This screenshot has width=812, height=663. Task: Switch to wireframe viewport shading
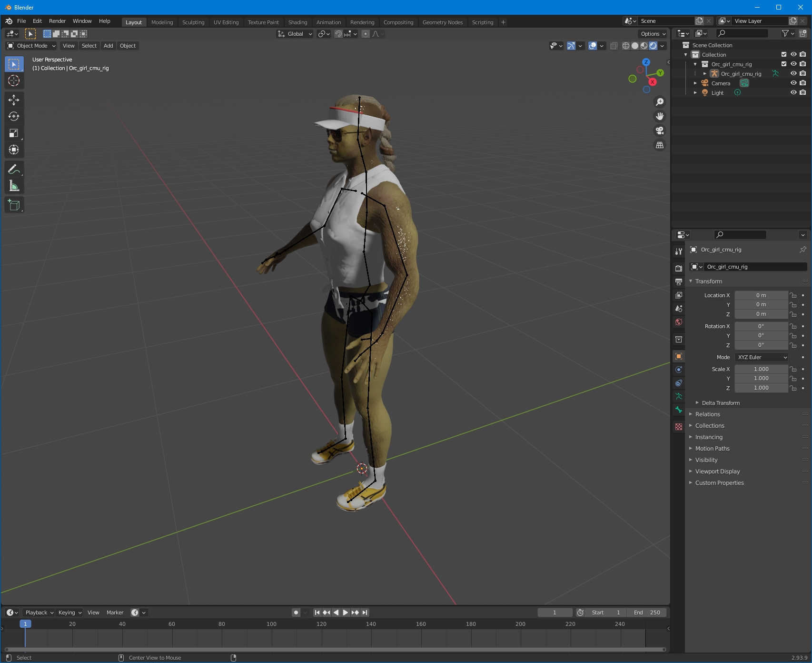626,46
